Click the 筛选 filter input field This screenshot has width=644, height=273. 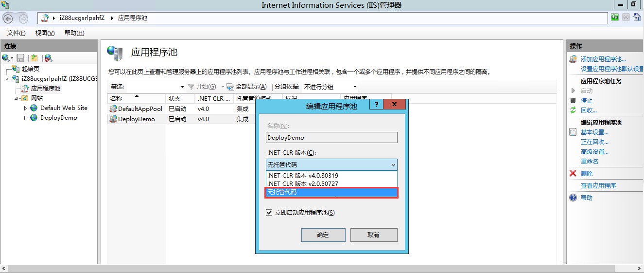[153, 87]
